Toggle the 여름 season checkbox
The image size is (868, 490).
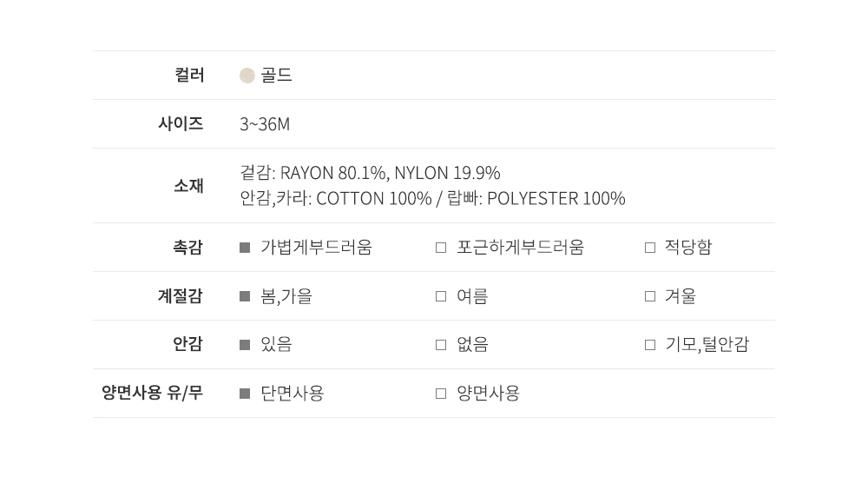[x=441, y=296]
